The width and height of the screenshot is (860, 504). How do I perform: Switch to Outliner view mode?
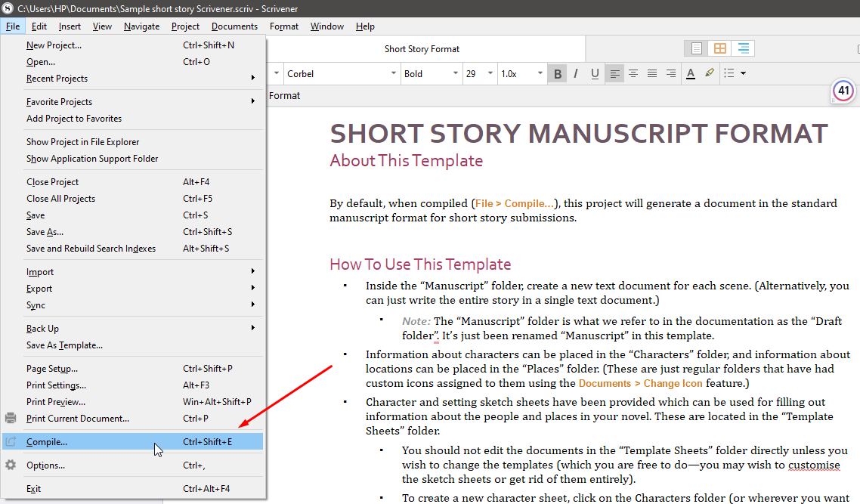pos(743,48)
